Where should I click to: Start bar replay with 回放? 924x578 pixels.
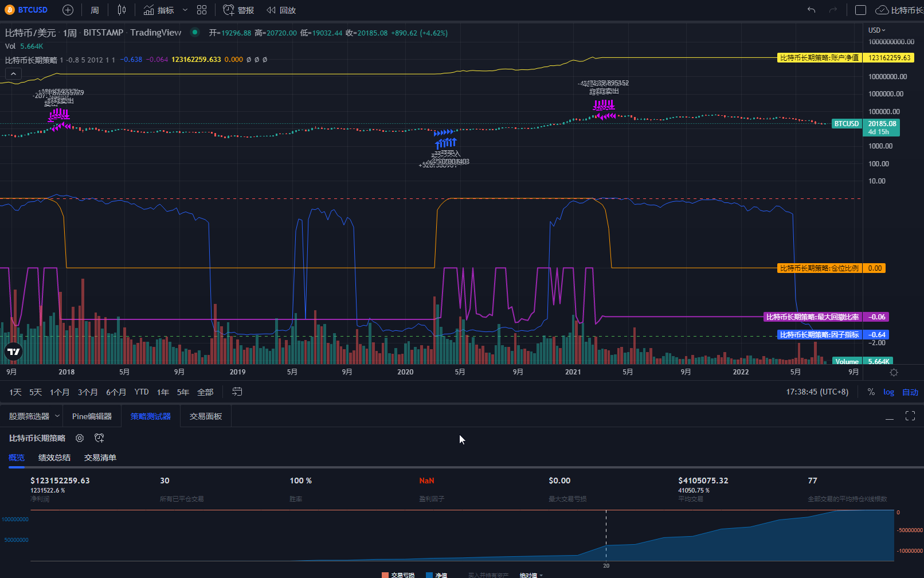(281, 10)
